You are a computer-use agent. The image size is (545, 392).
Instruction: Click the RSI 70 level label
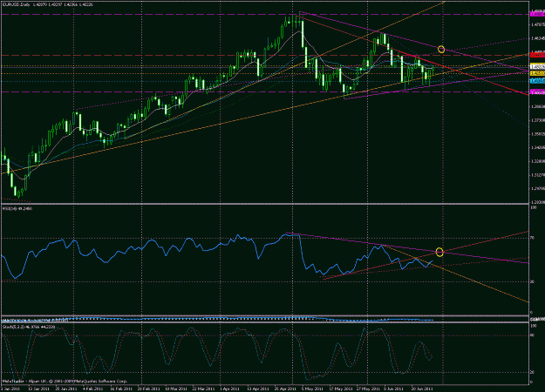coord(533,238)
